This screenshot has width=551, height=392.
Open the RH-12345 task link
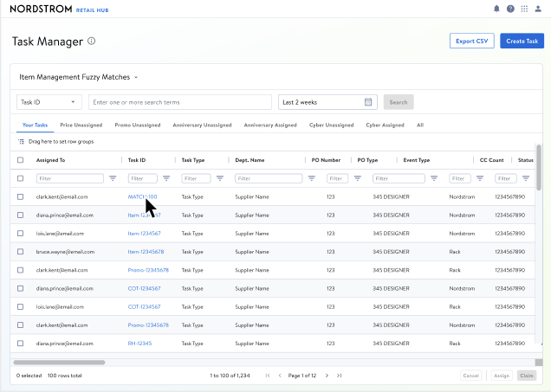[x=139, y=344]
